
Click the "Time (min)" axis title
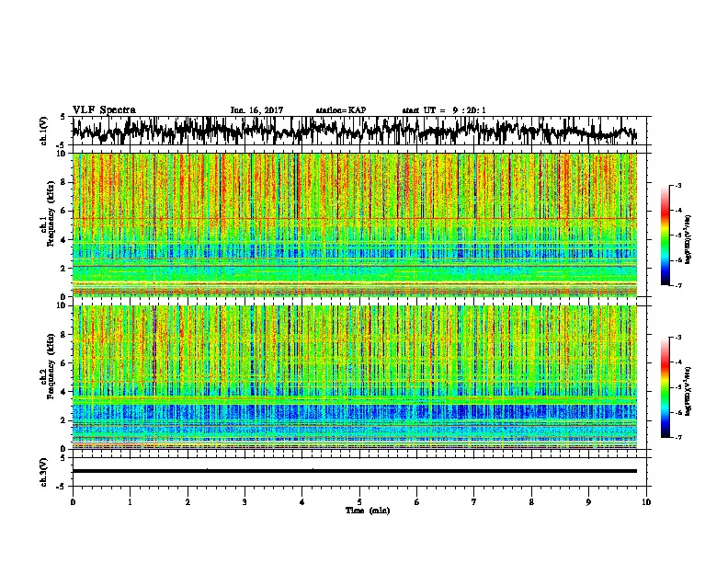(368, 511)
